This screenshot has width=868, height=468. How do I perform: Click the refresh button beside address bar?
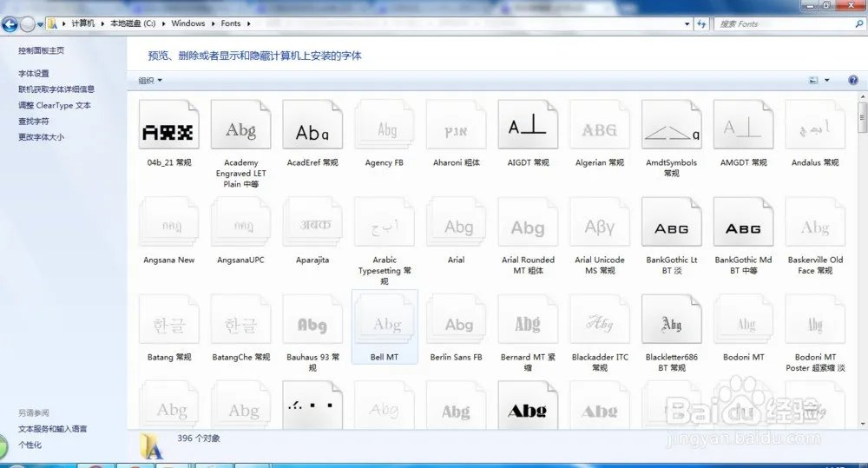click(701, 23)
